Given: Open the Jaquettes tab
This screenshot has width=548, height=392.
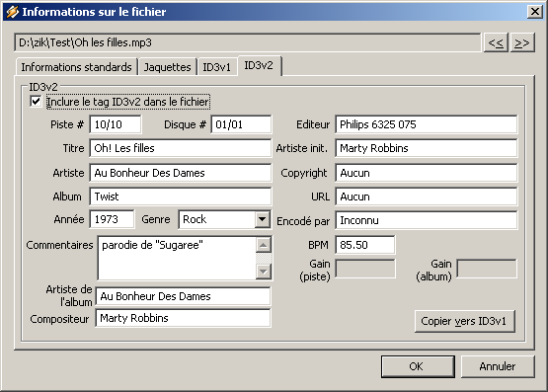Looking at the screenshot, I should pyautogui.click(x=168, y=67).
